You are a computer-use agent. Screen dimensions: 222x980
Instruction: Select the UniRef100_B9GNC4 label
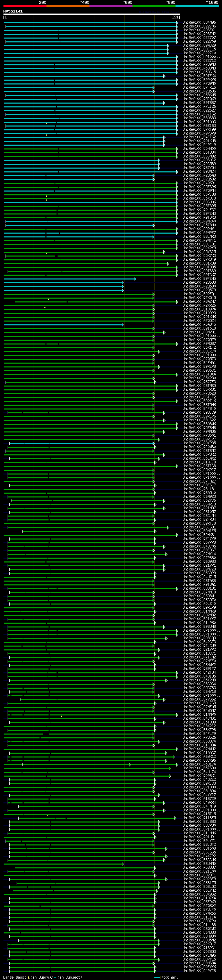pos(199,172)
